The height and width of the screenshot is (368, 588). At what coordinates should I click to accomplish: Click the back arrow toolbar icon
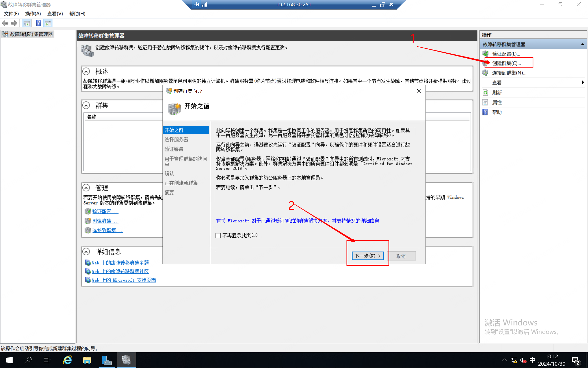(5, 23)
